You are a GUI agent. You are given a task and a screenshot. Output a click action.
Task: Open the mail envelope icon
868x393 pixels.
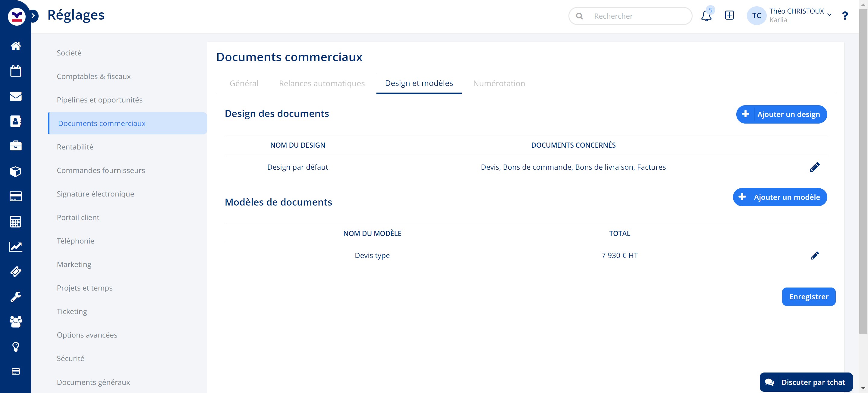tap(15, 96)
